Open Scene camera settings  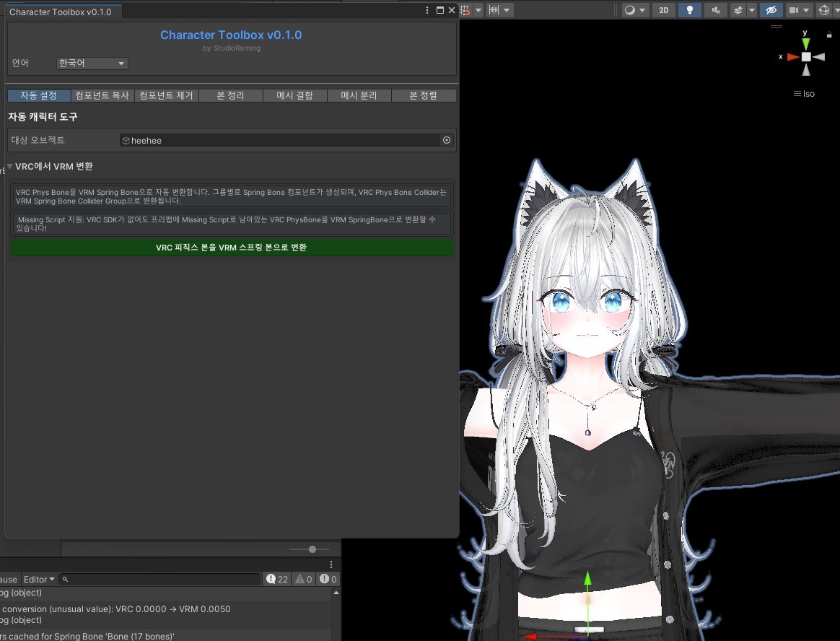tap(794, 9)
